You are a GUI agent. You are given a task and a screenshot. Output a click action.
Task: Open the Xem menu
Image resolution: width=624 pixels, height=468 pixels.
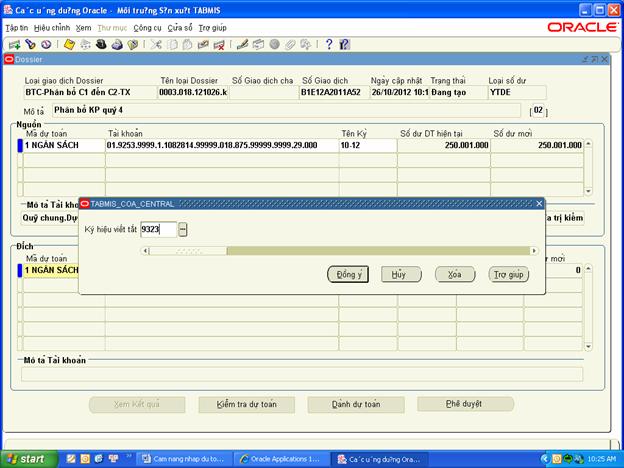click(84, 28)
